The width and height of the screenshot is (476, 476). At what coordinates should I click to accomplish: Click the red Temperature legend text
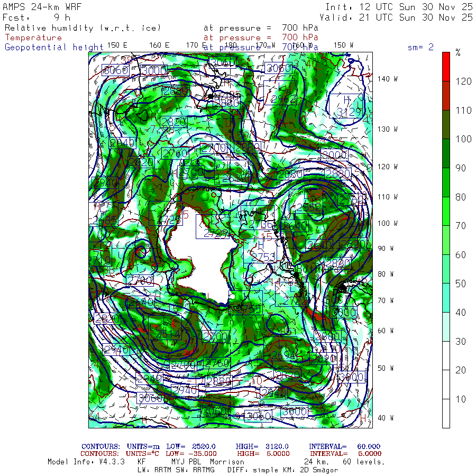click(33, 38)
